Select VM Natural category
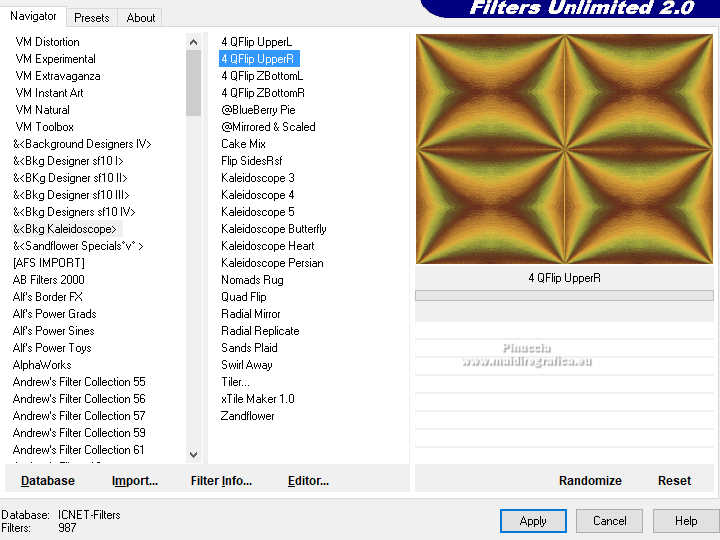 point(43,110)
